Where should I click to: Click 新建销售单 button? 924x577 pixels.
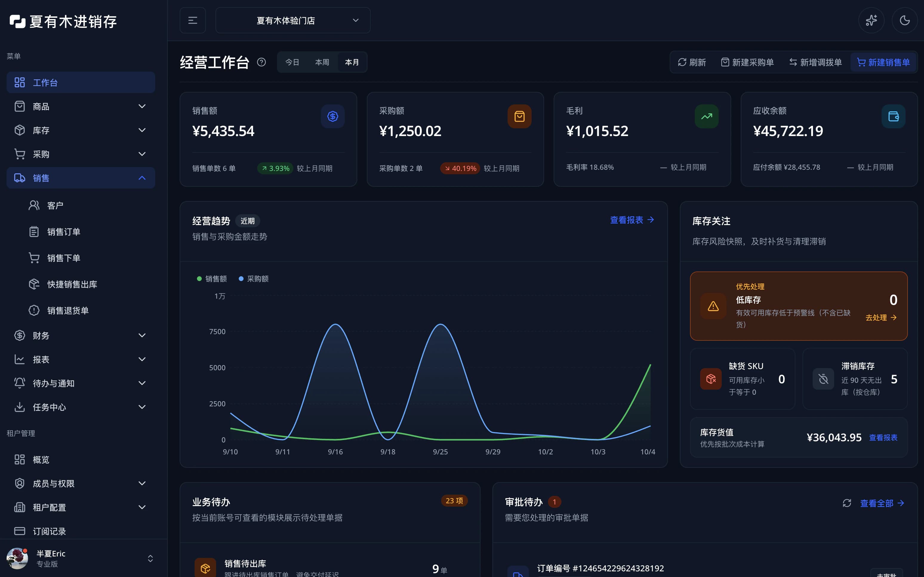coord(883,62)
